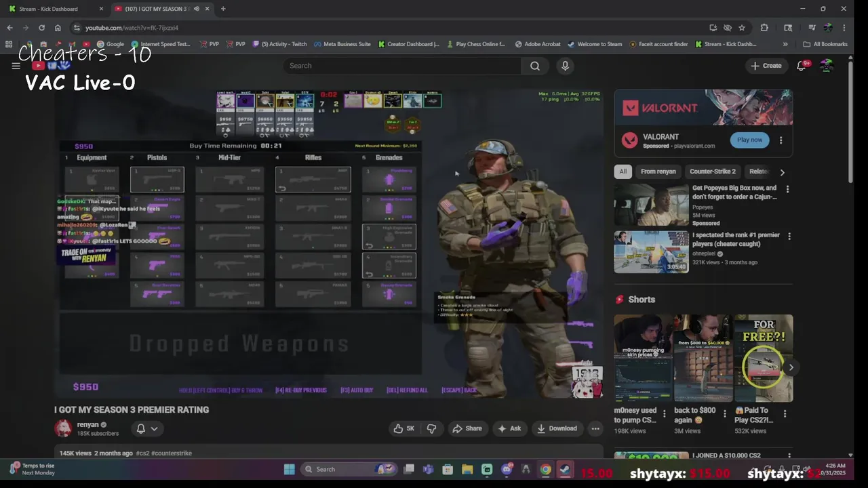Open the YouTube guide hamburger menu
The height and width of the screenshot is (488, 868).
pyautogui.click(x=16, y=66)
